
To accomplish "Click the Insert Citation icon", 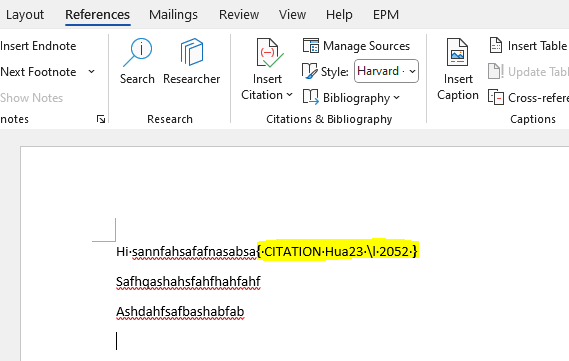I will click(270, 53).
